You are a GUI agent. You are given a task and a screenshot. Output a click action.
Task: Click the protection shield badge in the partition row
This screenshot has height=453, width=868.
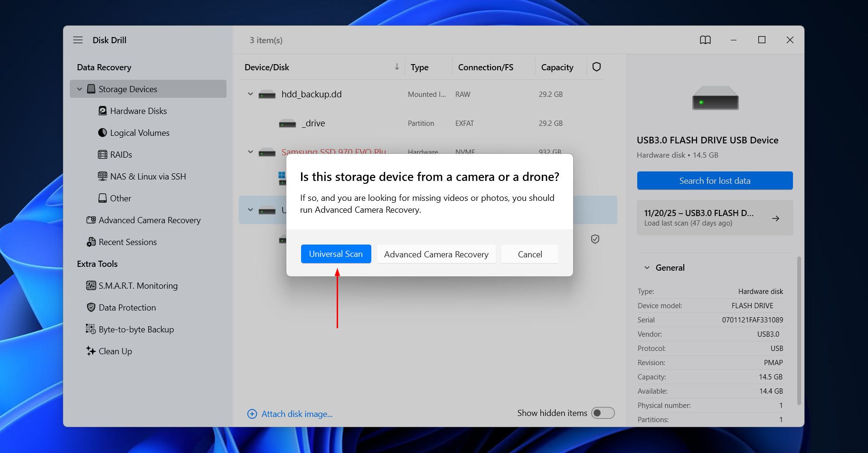(x=595, y=239)
